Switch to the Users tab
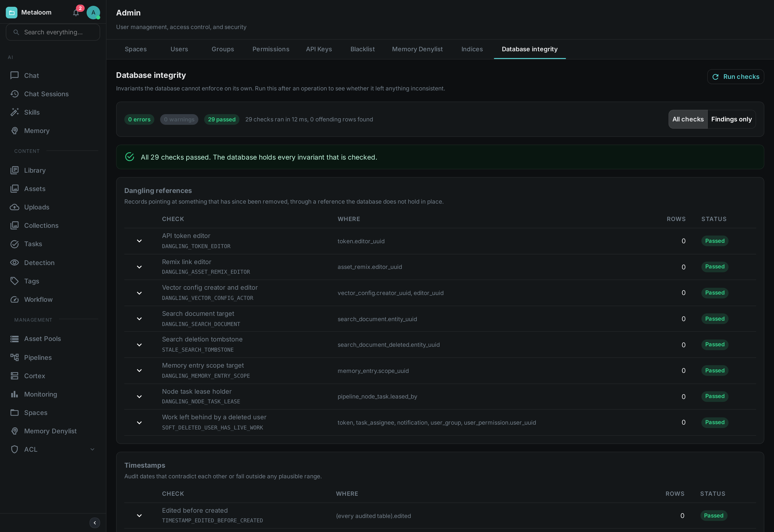Screen dimensions: 774x532 point(179,49)
